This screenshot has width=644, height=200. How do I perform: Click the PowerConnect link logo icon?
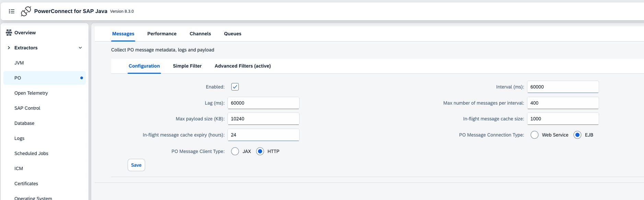(x=26, y=11)
